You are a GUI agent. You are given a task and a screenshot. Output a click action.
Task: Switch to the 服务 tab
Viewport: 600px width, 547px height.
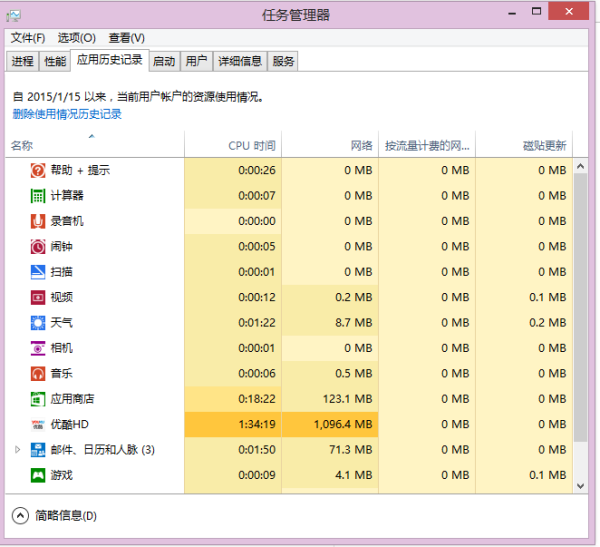(283, 61)
